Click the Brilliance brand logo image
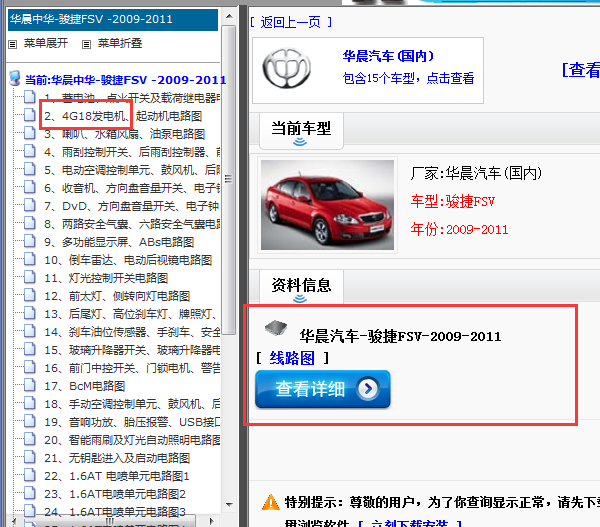This screenshot has height=527, width=600. (x=287, y=68)
